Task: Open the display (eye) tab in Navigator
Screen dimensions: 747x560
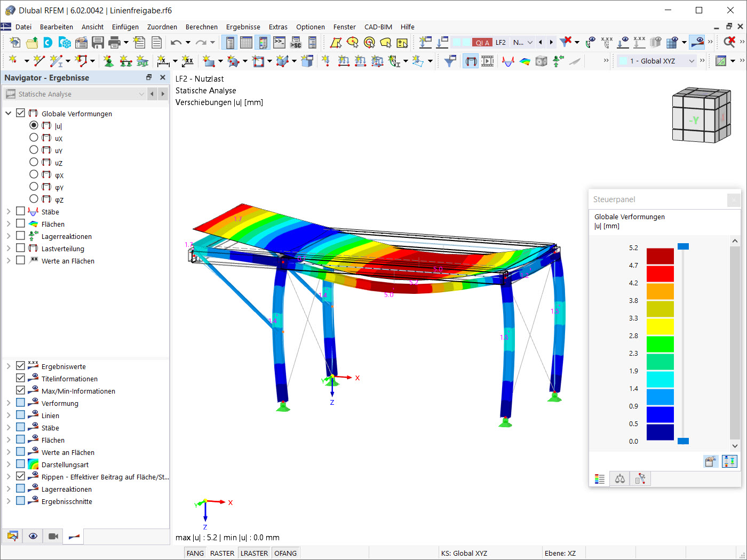Action: pyautogui.click(x=33, y=536)
